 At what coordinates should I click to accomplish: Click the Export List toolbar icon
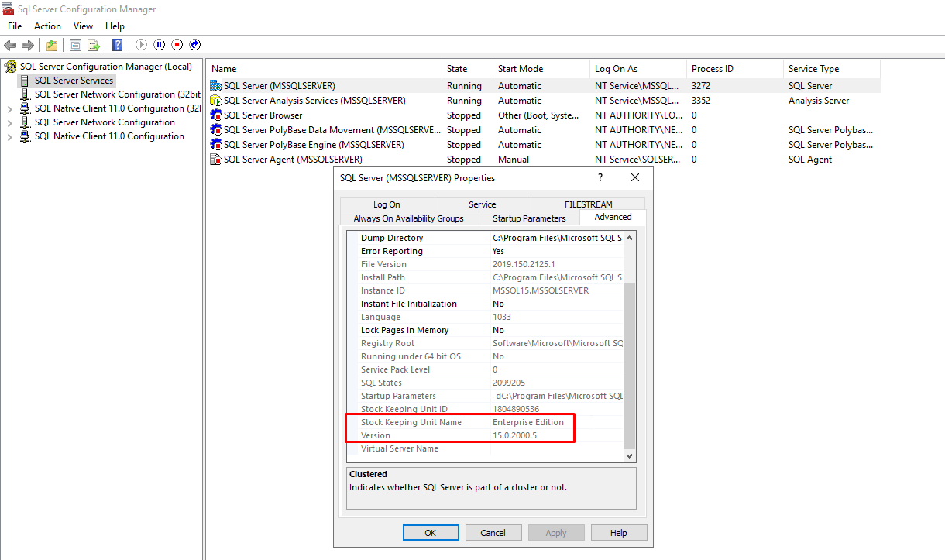93,45
